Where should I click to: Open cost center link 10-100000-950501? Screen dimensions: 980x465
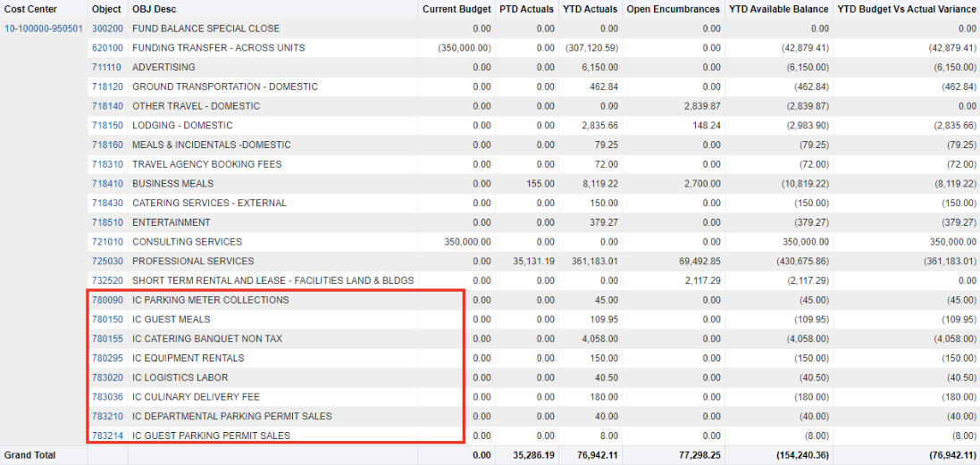pyautogui.click(x=44, y=29)
